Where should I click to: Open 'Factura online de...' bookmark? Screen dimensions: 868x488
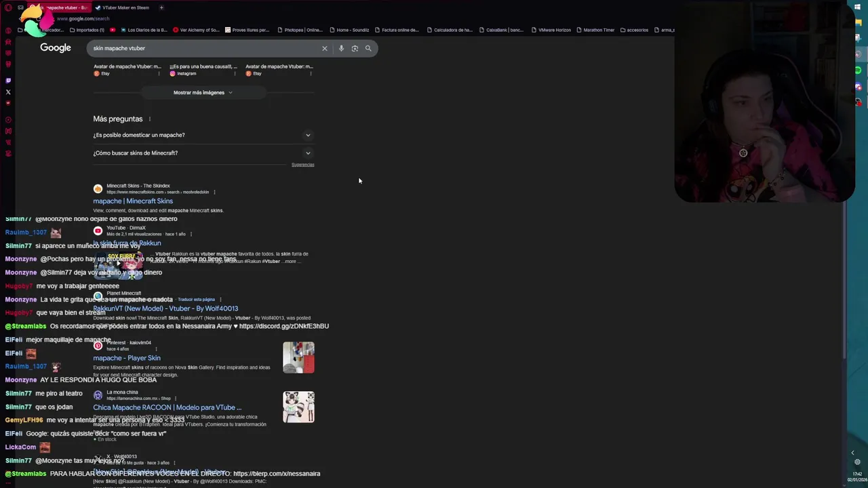tap(397, 30)
